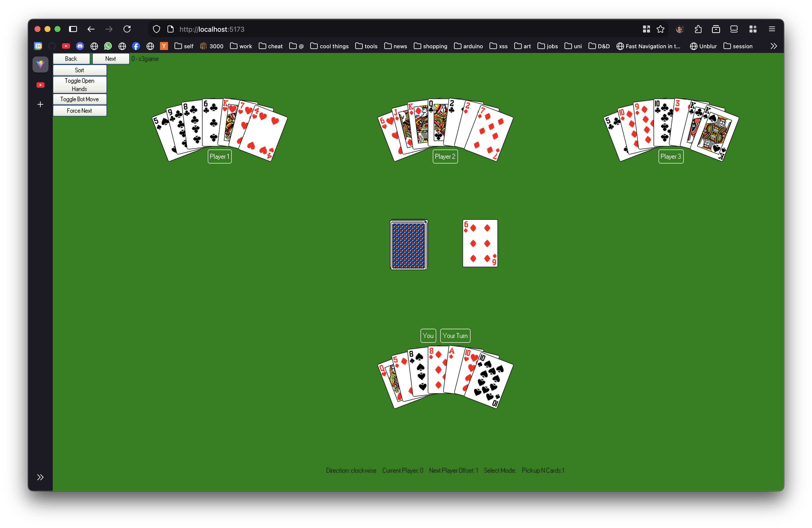Click the Discord bookmark icon
The width and height of the screenshot is (812, 528).
(x=80, y=46)
